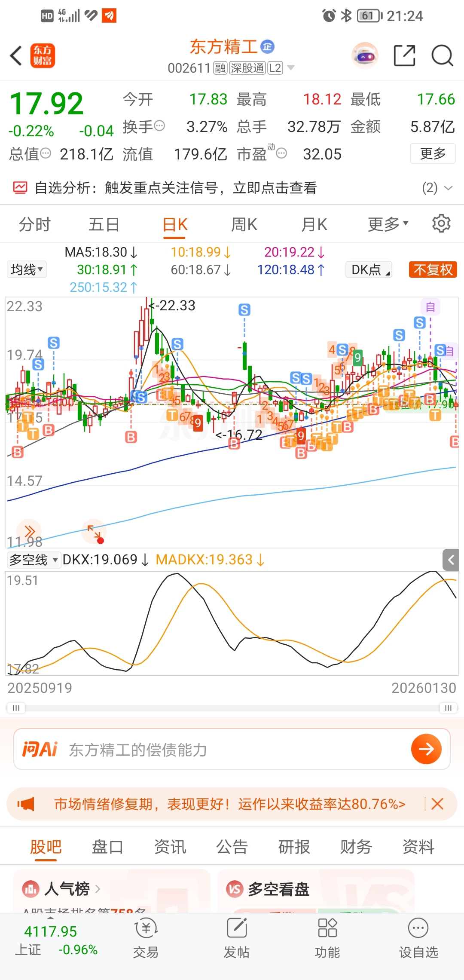Tap the 更多 quote details button
This screenshot has height=980, width=464.
[x=433, y=153]
